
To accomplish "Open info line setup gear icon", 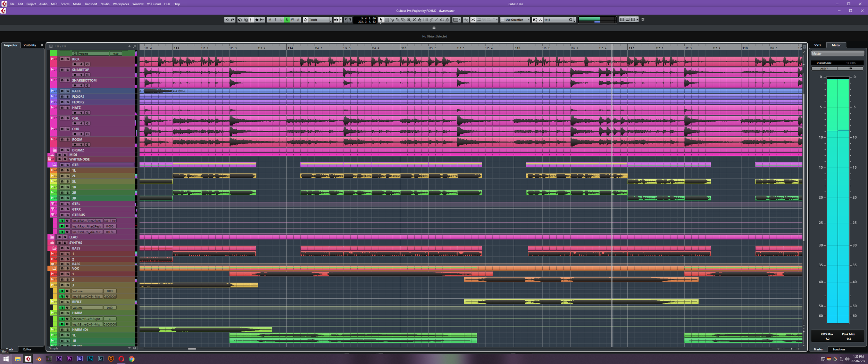I will point(434,28).
